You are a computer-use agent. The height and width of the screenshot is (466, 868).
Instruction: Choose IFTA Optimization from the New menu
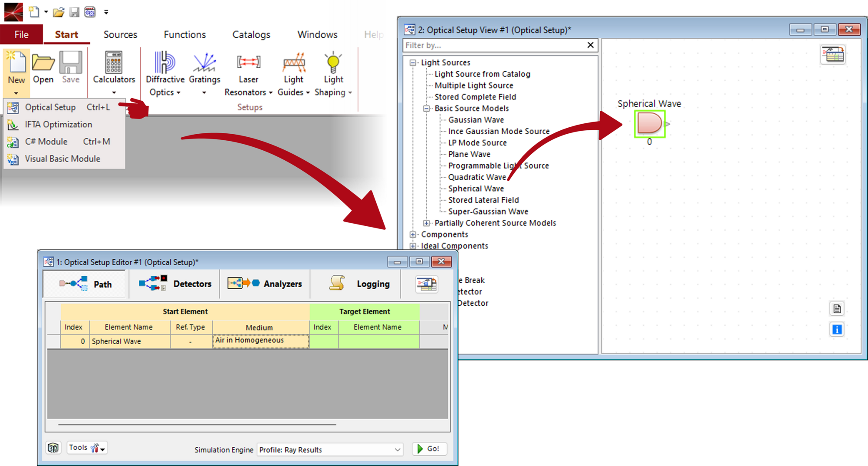(59, 124)
